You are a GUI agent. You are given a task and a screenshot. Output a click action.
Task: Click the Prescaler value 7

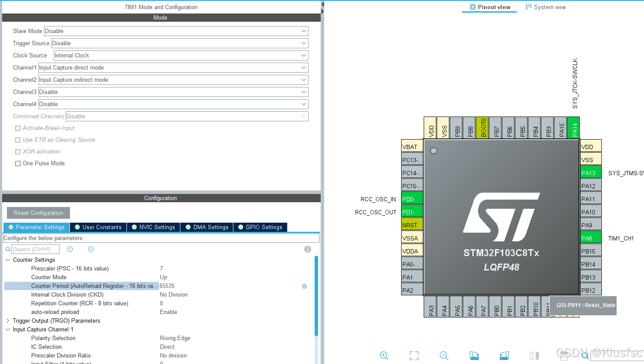click(x=161, y=268)
